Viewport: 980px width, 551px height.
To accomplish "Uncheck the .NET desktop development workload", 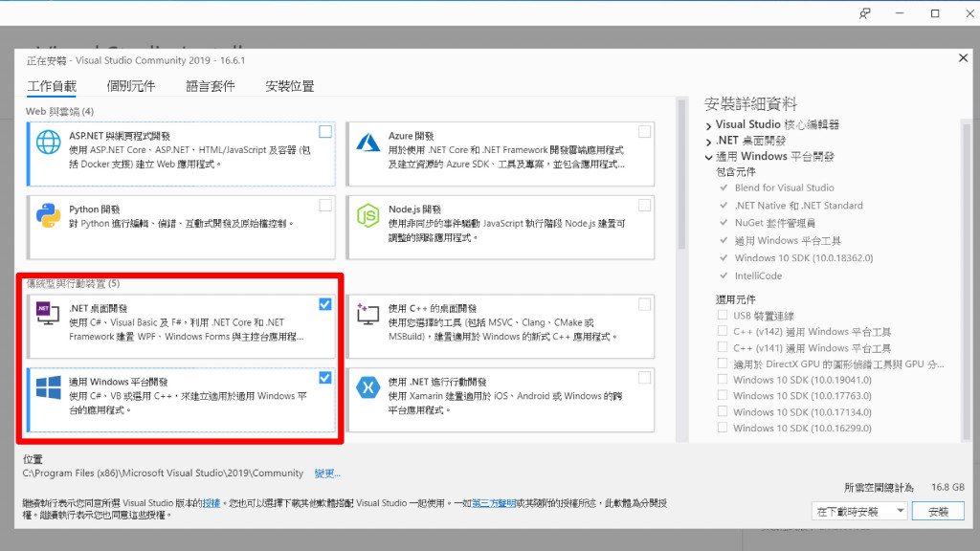I will (325, 304).
